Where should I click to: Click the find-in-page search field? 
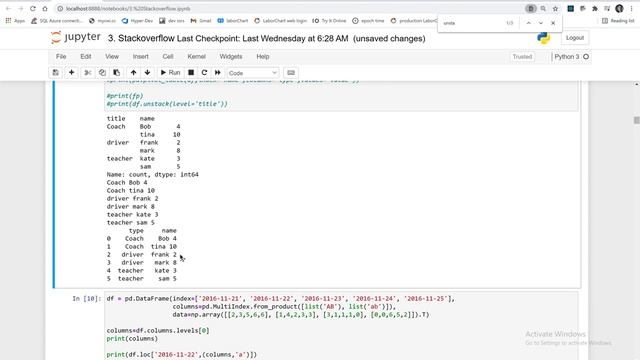click(473, 23)
